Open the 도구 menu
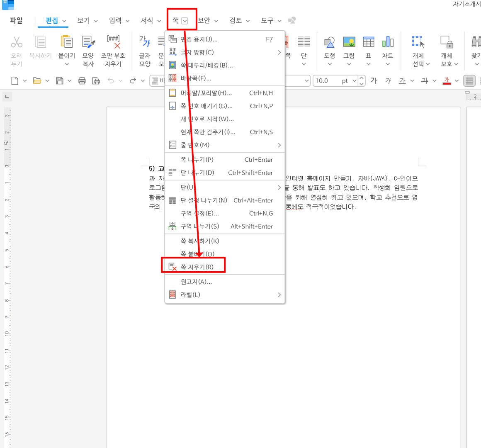481x448 pixels. point(267,20)
